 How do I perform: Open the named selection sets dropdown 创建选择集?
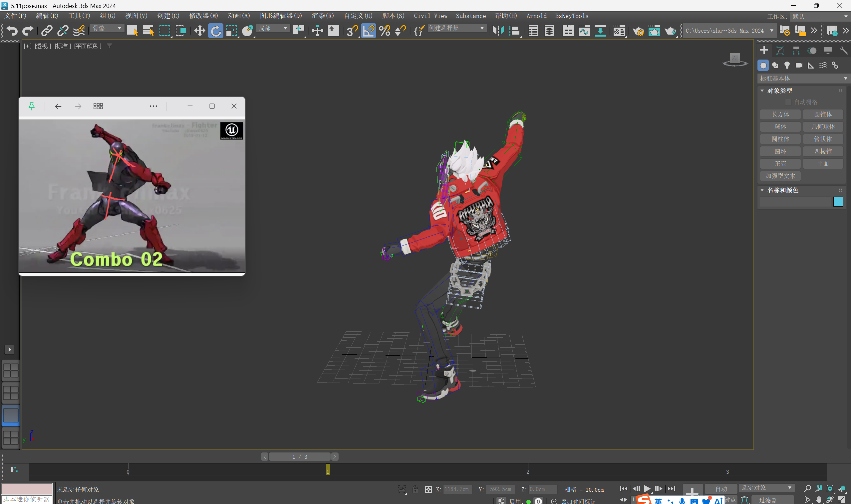pos(456,28)
